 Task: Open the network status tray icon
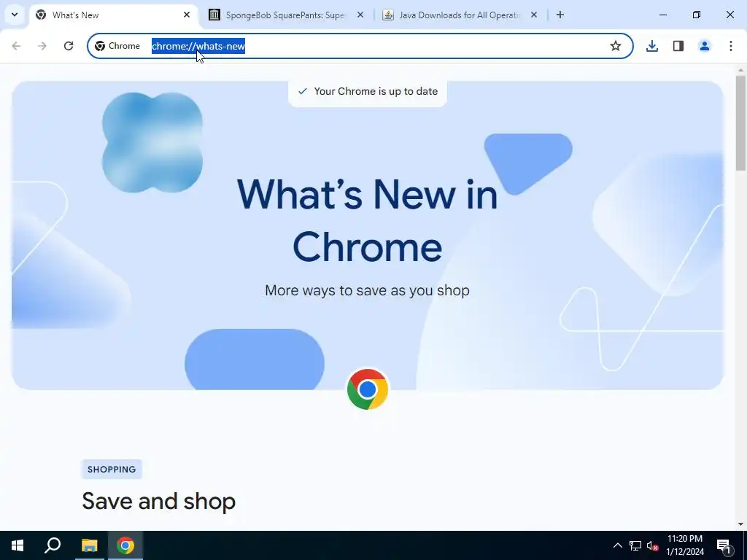pos(635,545)
